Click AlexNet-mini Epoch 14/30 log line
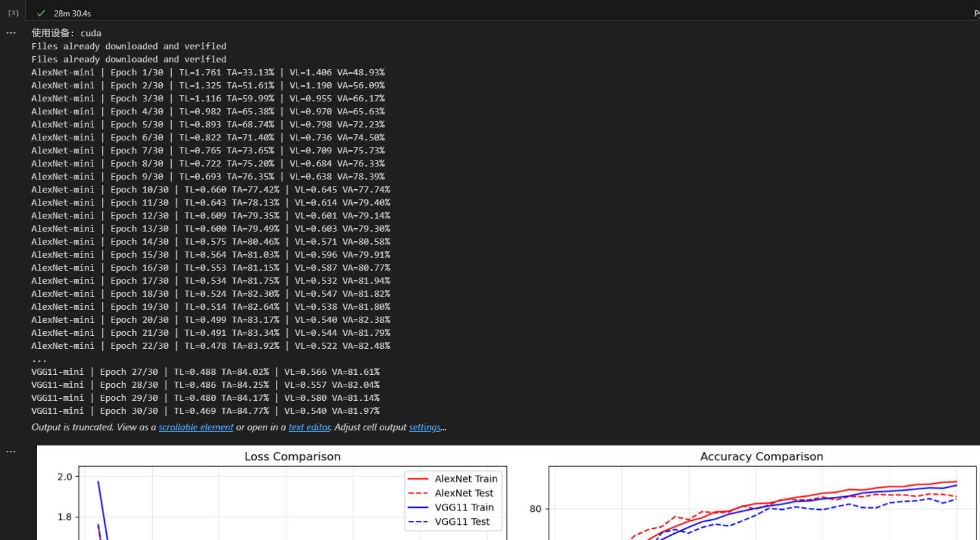This screenshot has height=540, width=980. click(211, 241)
